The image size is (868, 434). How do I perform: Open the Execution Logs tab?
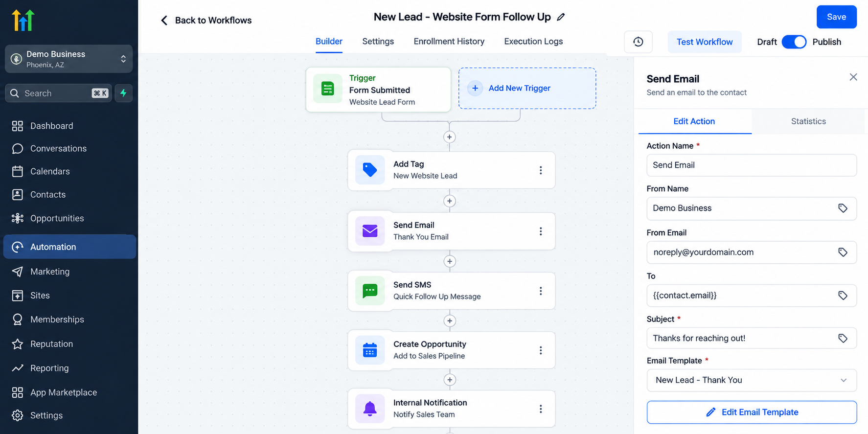533,42
